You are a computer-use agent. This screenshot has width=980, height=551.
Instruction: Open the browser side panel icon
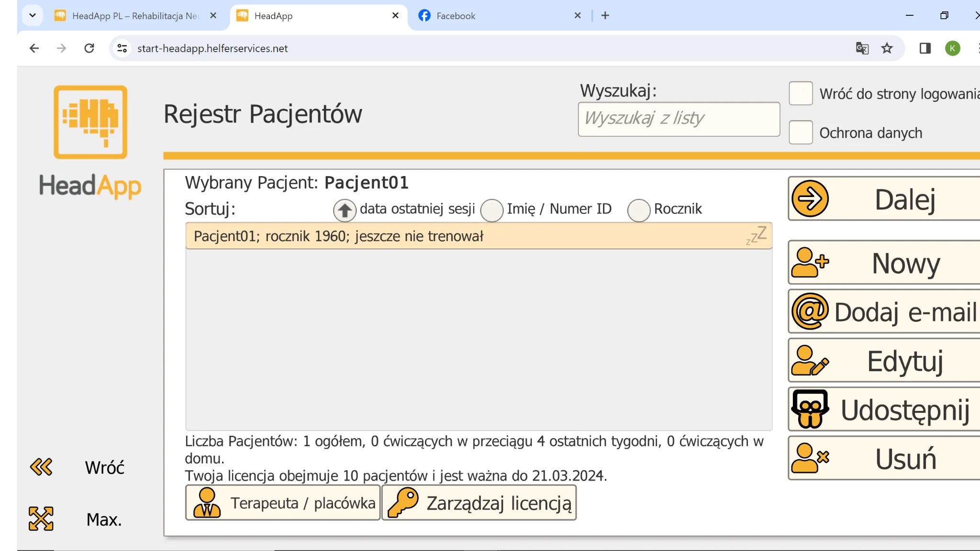tap(925, 48)
